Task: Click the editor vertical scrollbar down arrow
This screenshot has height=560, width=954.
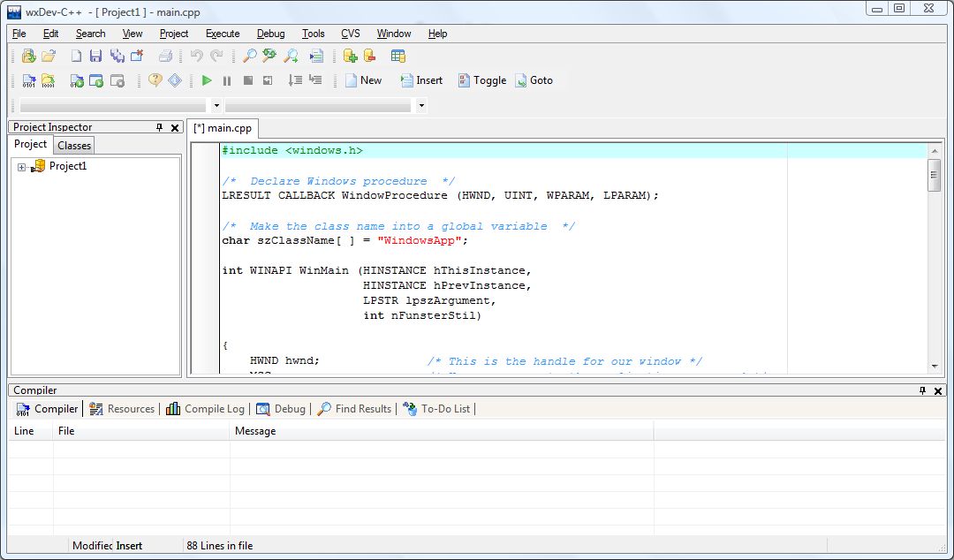Action: coord(935,367)
